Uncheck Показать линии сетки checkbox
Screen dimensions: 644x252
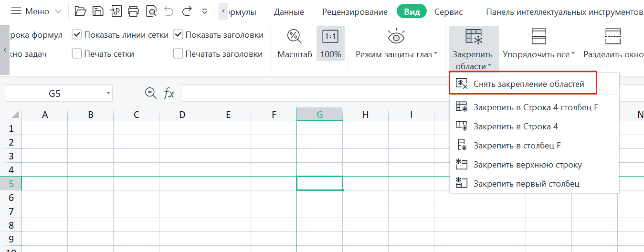pyautogui.click(x=77, y=35)
